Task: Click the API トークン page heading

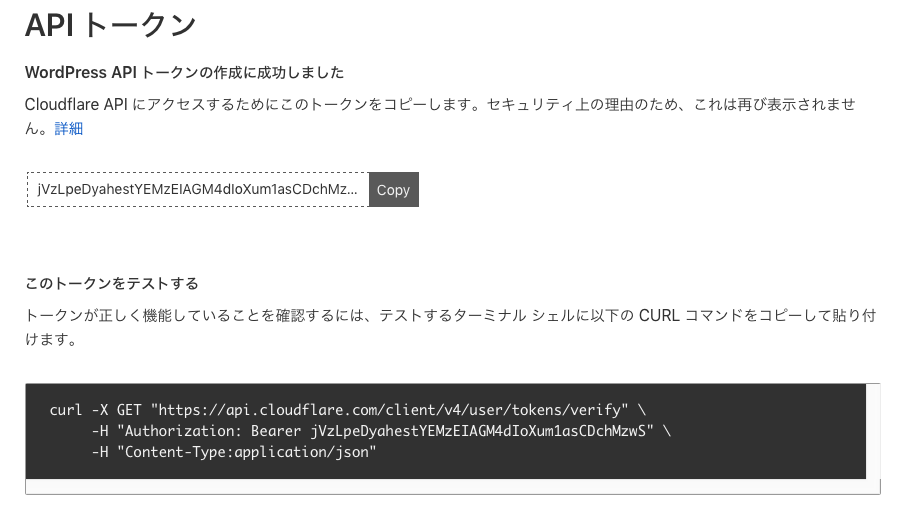Action: (x=110, y=25)
